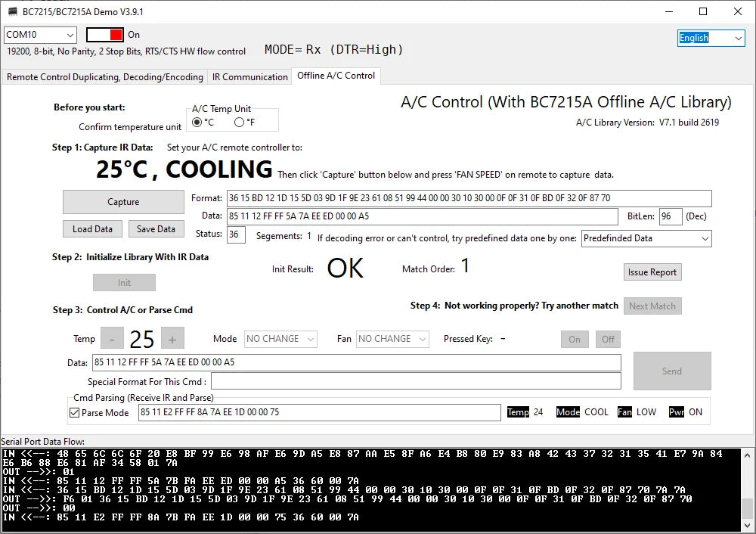Switch to IR Communication tab
Screen dimensions: 756x534
[249, 76]
